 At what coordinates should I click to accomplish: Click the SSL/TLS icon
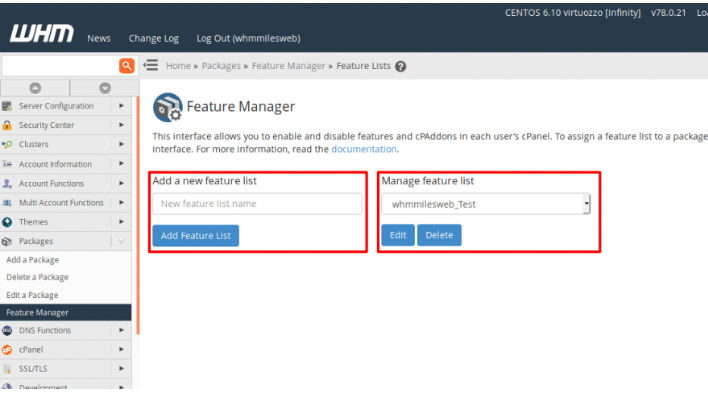click(7, 369)
